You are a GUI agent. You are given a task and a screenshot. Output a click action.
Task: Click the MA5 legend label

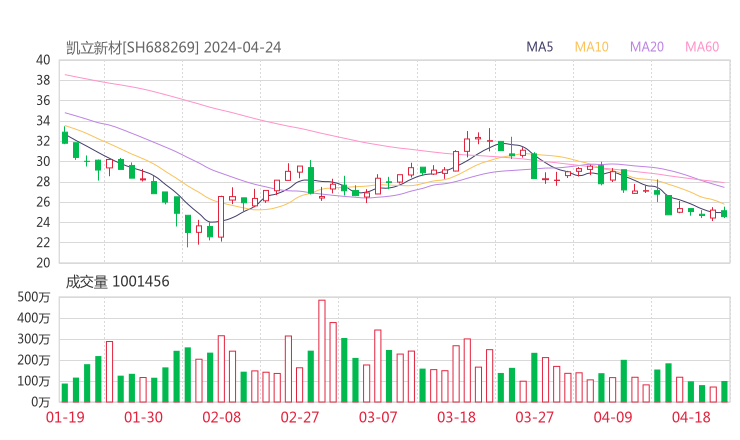[x=540, y=47]
